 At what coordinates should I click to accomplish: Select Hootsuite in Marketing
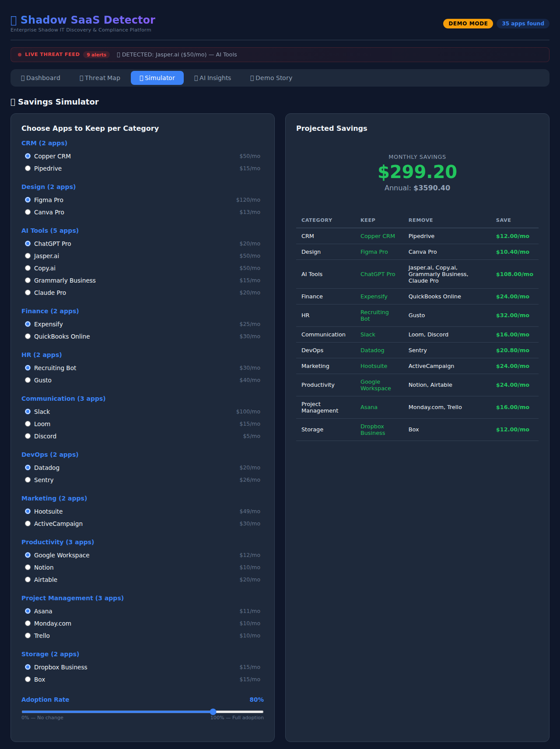pos(28,511)
